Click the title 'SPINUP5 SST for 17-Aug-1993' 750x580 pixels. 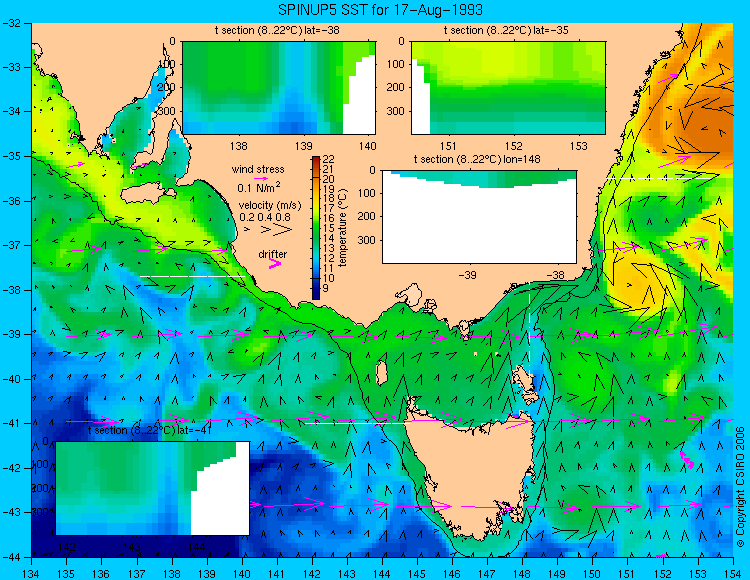click(x=381, y=10)
